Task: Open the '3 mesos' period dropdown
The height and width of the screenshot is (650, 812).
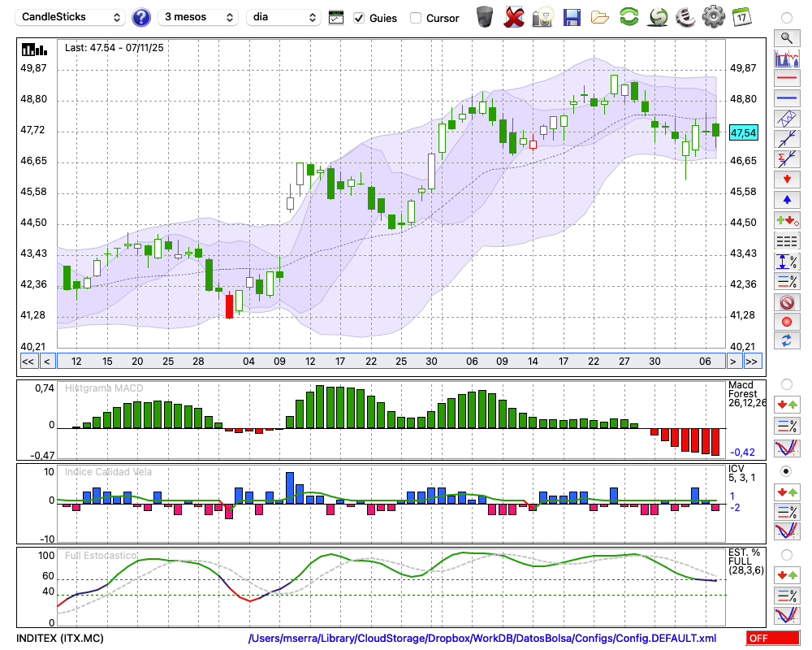Action: pyautogui.click(x=198, y=17)
